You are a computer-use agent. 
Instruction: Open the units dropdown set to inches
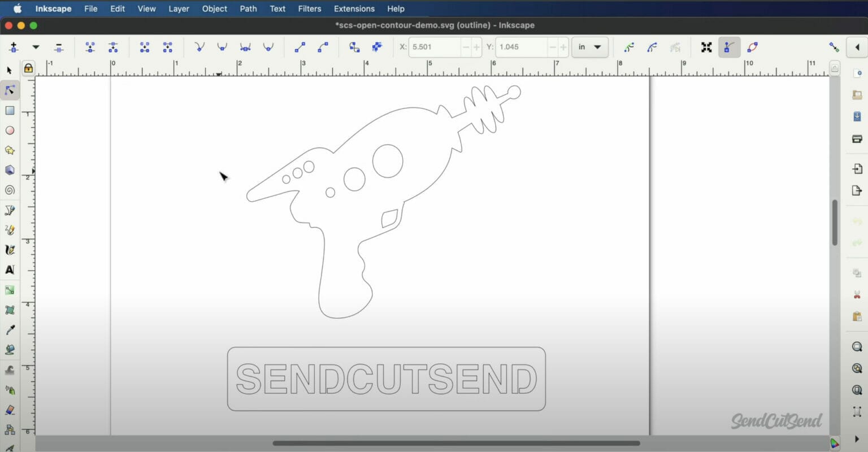coord(589,47)
